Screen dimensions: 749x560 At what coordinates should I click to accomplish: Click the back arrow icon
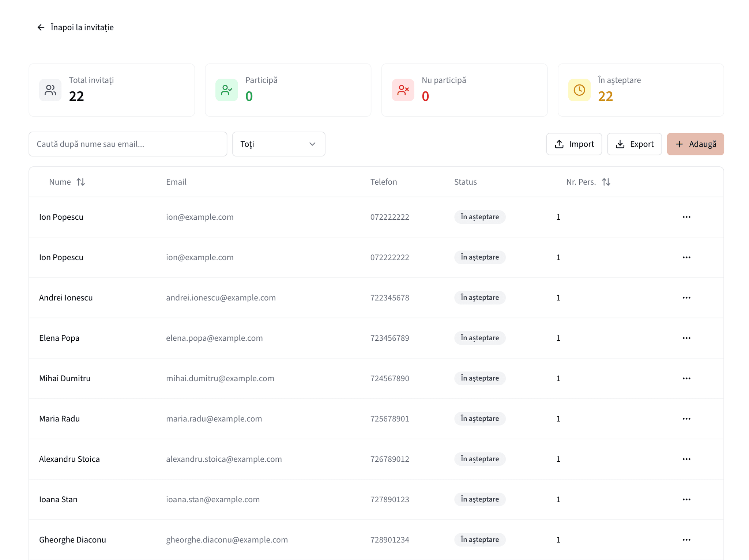[41, 27]
